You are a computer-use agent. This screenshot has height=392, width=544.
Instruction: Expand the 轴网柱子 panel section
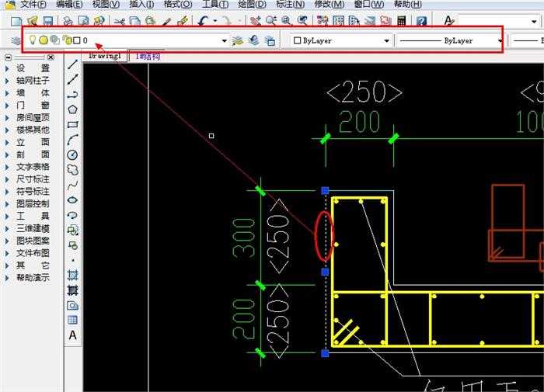click(x=33, y=81)
